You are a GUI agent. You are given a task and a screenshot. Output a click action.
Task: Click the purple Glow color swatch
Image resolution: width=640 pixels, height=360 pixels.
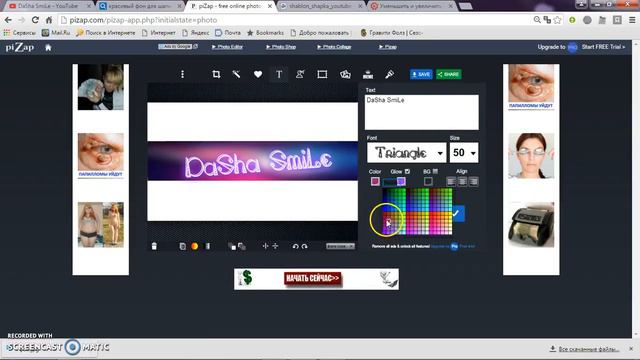[401, 181]
